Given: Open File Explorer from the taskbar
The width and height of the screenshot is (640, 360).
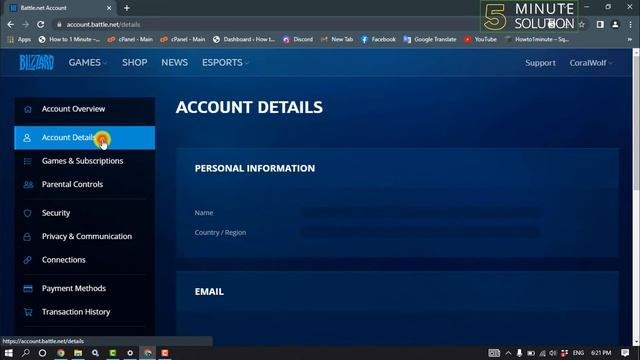Looking at the screenshot, I should click(78, 353).
